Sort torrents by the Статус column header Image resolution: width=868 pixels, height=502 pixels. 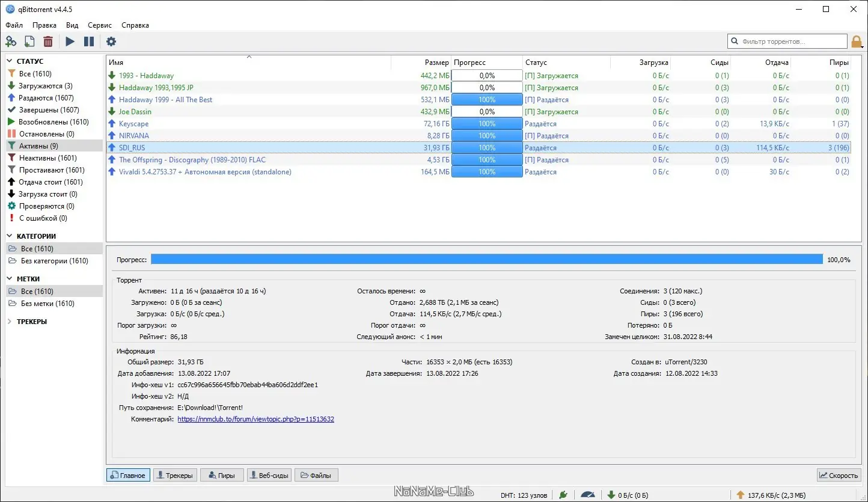(566, 63)
